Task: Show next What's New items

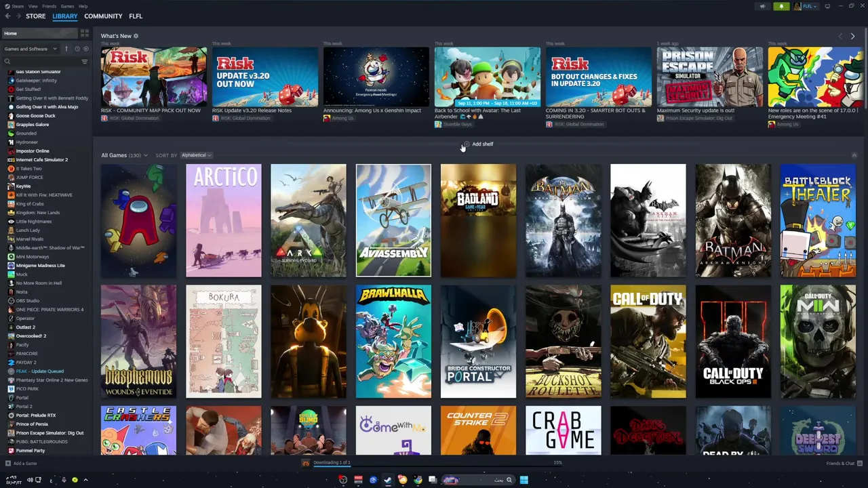Action: tap(852, 36)
